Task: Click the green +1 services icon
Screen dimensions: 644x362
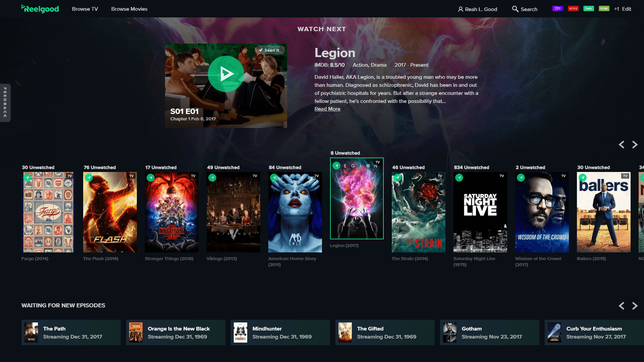Action: 616,8
